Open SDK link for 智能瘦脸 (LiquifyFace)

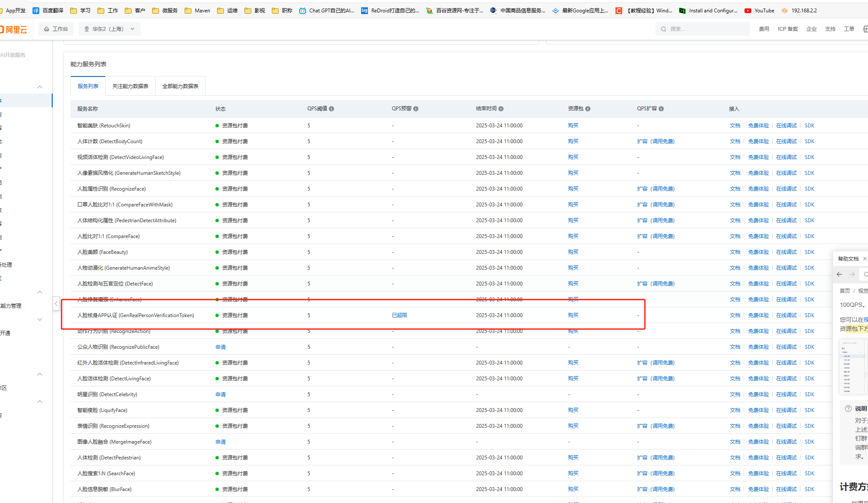click(809, 410)
